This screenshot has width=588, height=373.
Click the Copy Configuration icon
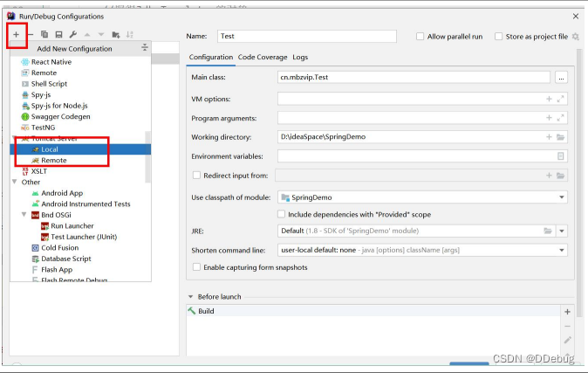tap(44, 35)
